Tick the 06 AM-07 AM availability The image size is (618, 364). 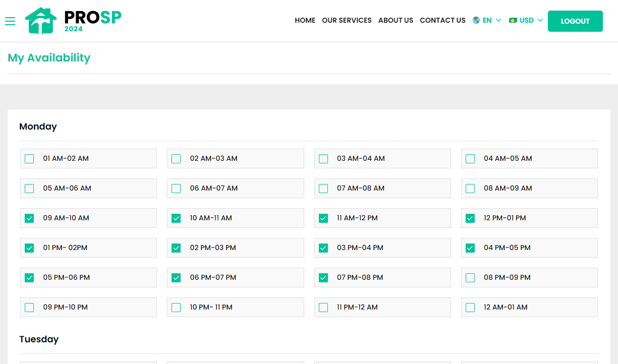176,189
